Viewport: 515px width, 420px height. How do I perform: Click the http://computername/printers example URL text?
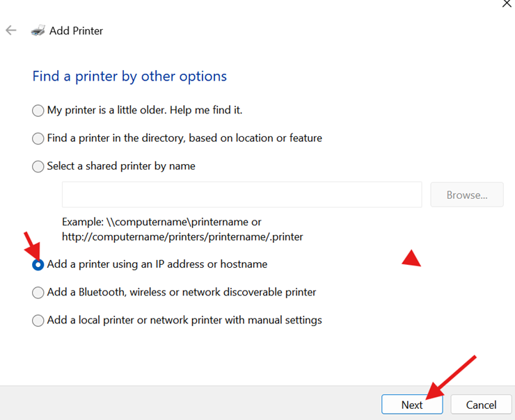click(x=182, y=236)
